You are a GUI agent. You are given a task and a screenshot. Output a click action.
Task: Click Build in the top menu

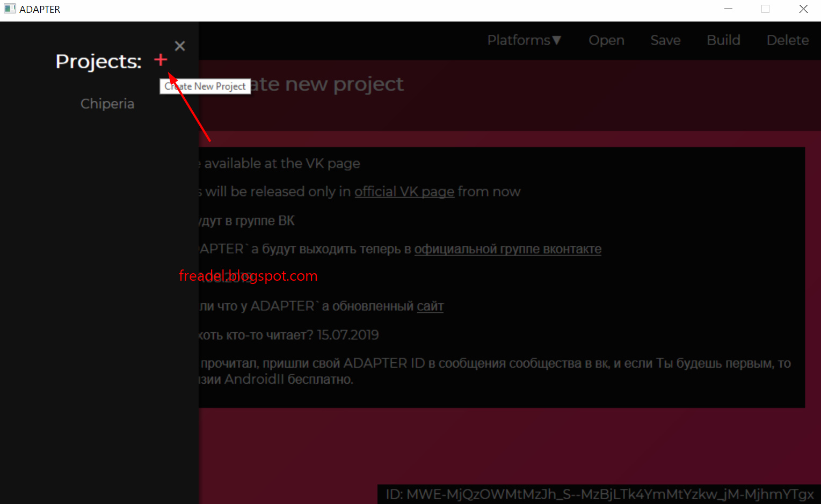coord(723,40)
